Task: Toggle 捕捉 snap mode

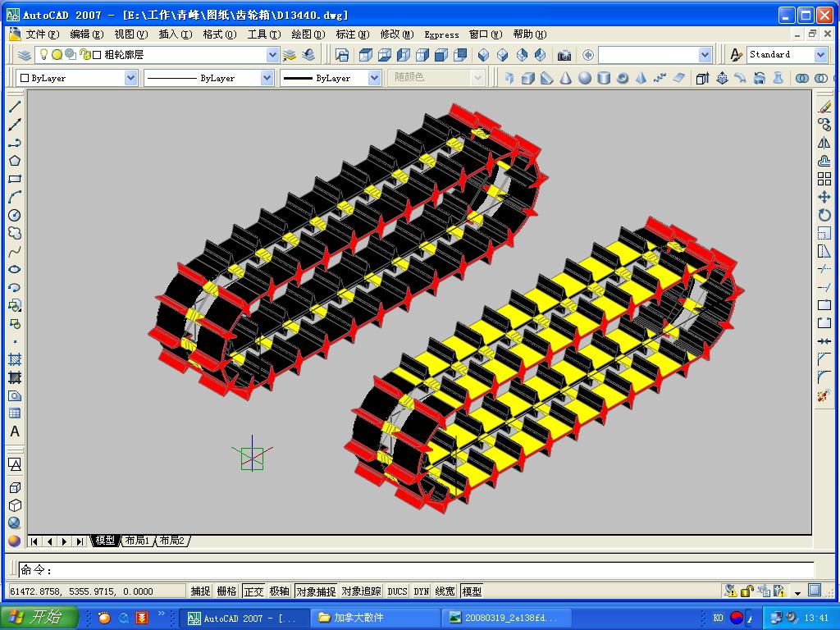Action: (x=200, y=591)
